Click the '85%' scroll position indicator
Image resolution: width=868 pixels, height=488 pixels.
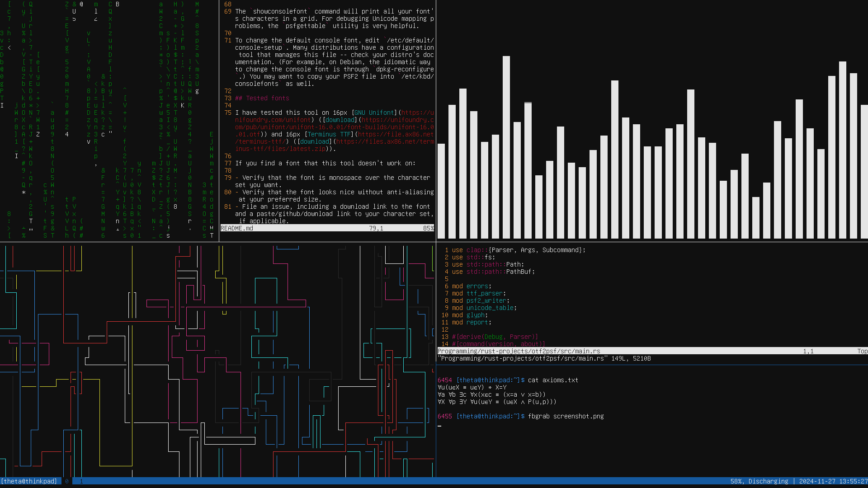[x=428, y=228]
